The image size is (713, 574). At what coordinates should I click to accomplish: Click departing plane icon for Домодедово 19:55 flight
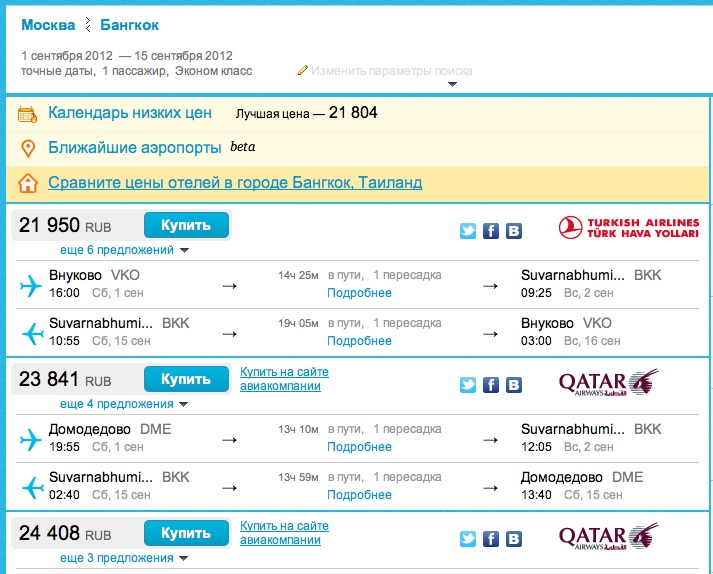pyautogui.click(x=31, y=439)
